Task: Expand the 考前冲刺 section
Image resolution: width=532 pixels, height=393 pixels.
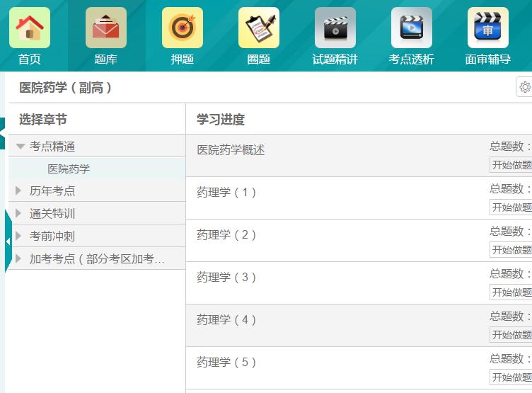Action: coord(19,236)
